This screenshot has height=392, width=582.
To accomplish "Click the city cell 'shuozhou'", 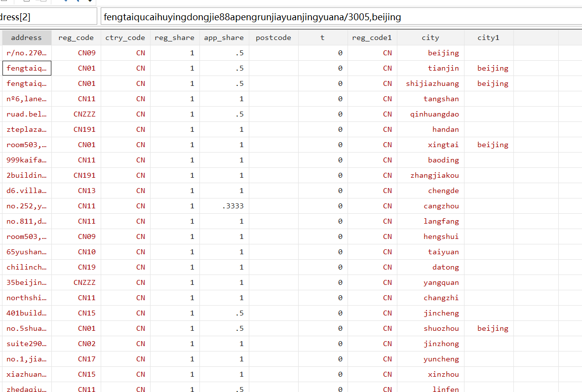I will (x=430, y=328).
